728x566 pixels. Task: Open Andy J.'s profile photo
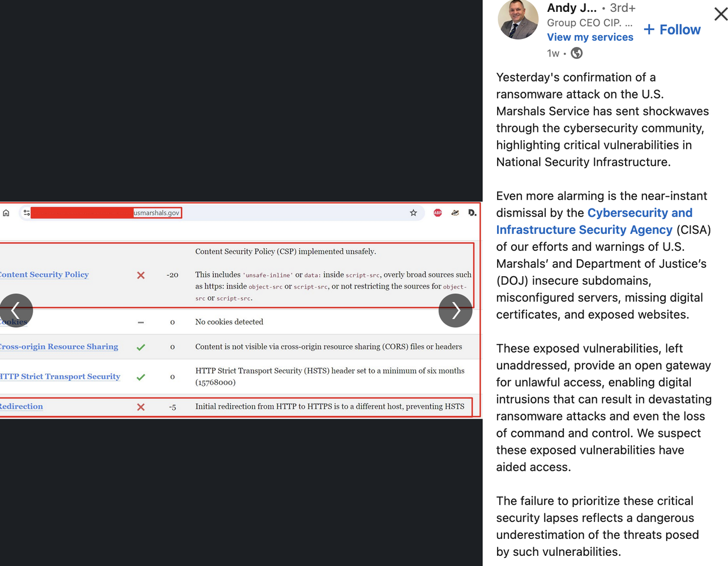click(518, 19)
